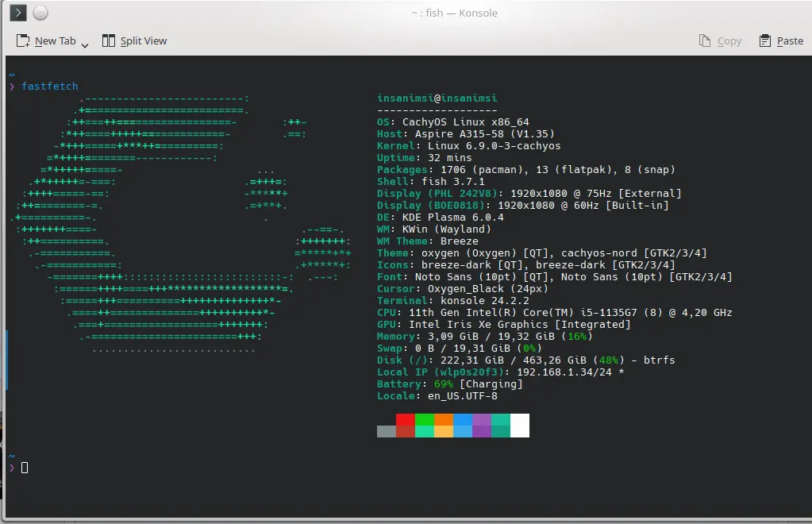Click the Swap line 0 B / 19,31 GiB
Screen dimensions: 812x524
click(460, 348)
